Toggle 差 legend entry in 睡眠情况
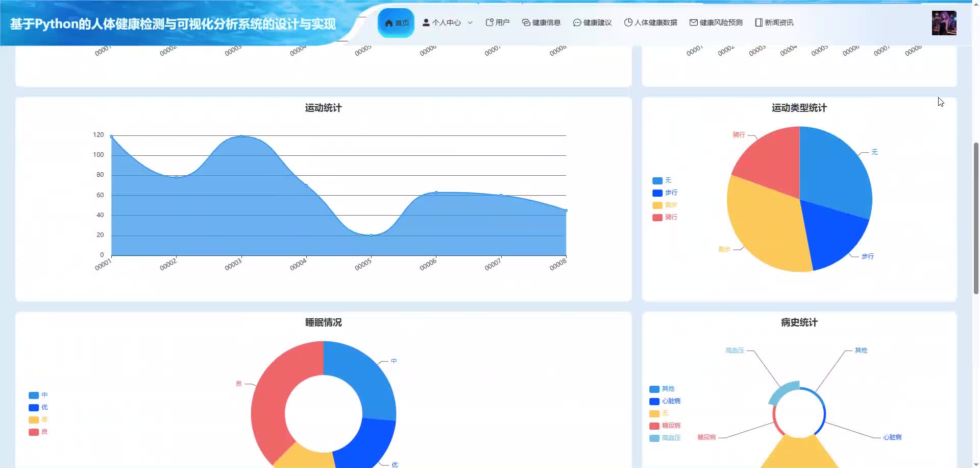 pyautogui.click(x=38, y=419)
